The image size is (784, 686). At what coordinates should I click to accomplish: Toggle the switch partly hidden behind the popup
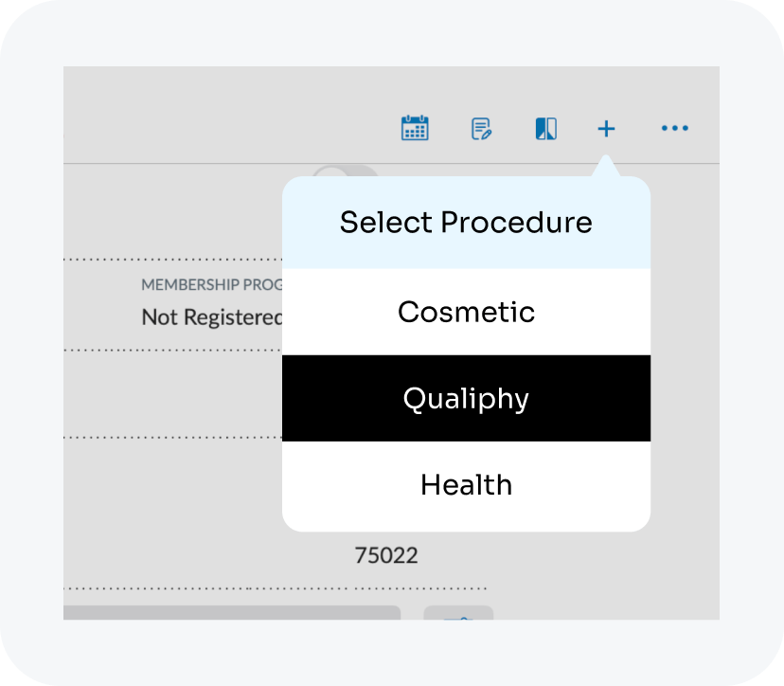(x=343, y=171)
